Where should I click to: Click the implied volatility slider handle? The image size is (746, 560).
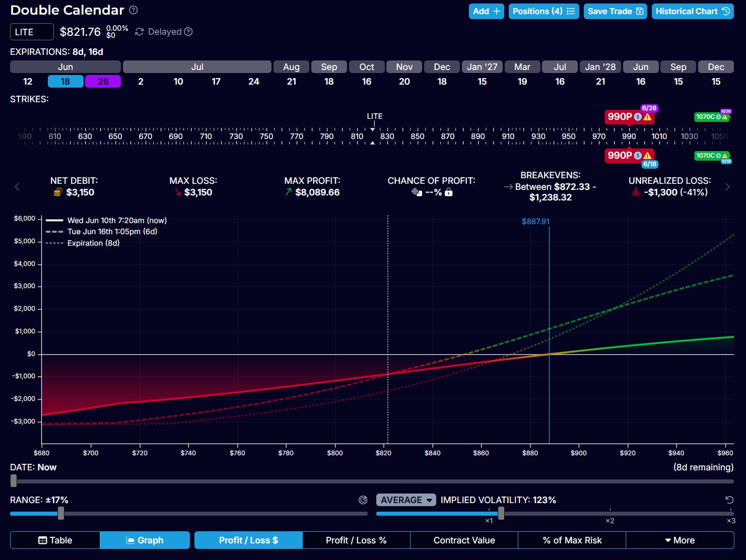click(x=501, y=513)
